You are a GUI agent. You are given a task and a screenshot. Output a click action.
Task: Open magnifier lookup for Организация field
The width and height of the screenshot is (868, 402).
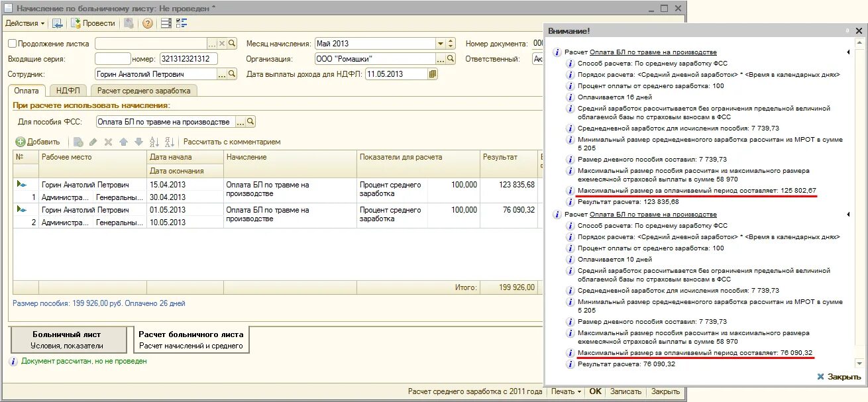(x=451, y=59)
